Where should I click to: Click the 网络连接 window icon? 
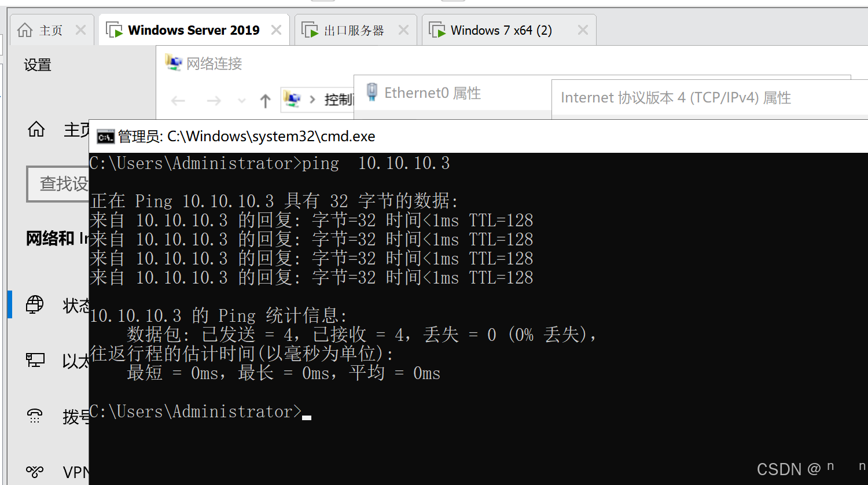(172, 62)
